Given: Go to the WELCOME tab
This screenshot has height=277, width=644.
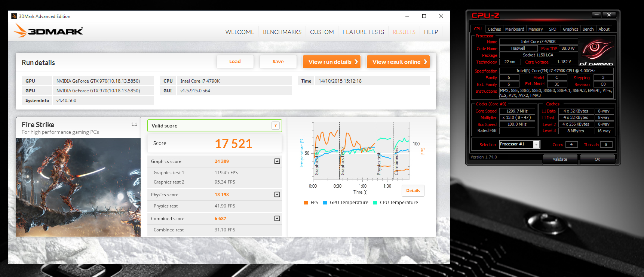Looking at the screenshot, I should pos(240,32).
